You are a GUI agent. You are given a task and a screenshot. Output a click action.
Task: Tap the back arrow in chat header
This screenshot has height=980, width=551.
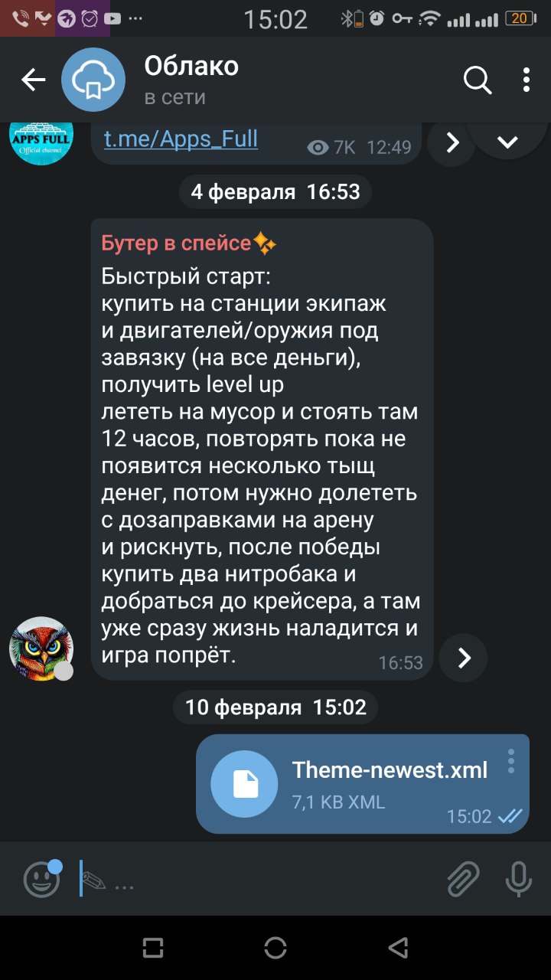34,80
